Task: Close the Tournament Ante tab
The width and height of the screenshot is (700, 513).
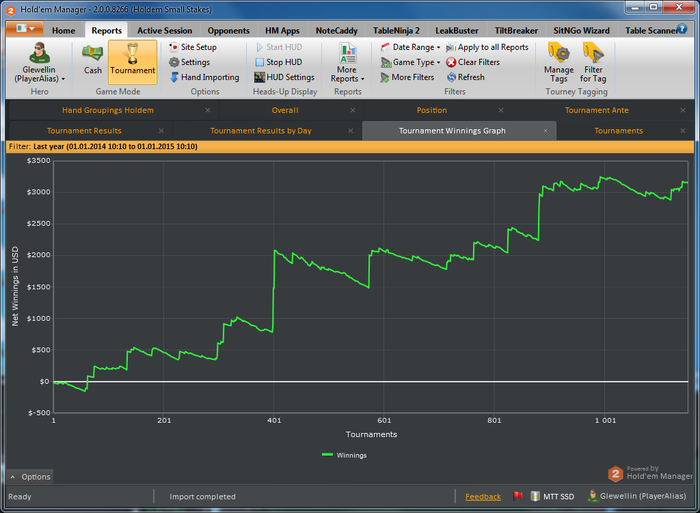Action: pyautogui.click(x=683, y=110)
